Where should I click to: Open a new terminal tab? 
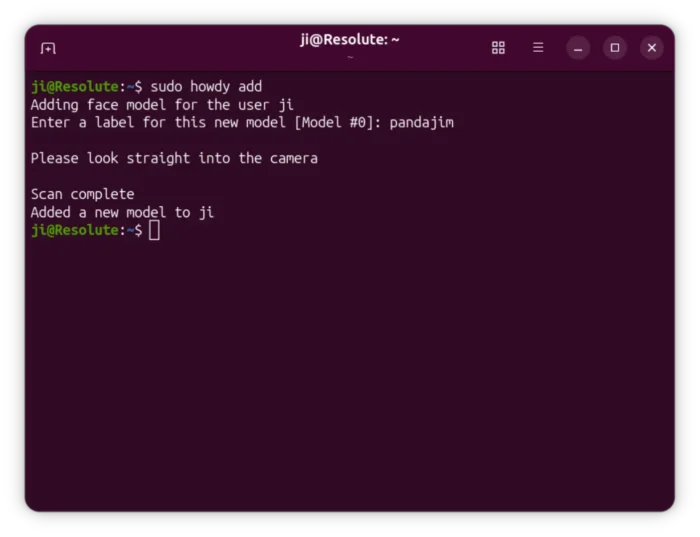coord(48,48)
